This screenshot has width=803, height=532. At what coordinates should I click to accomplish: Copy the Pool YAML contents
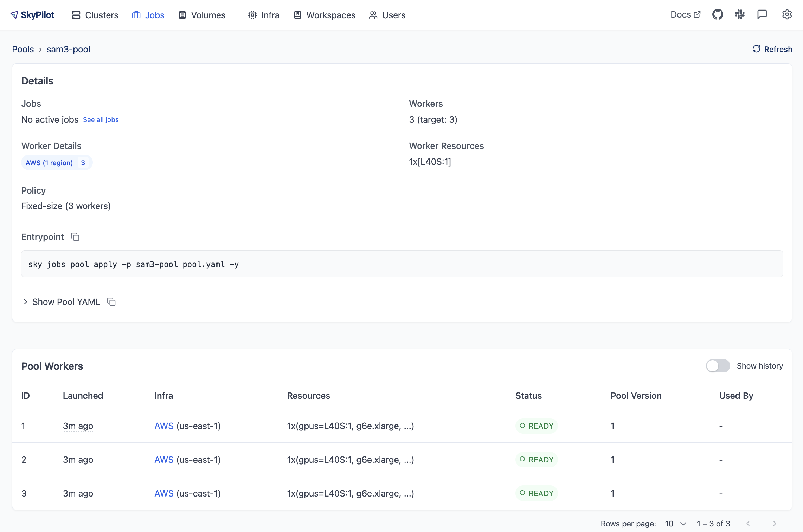point(111,302)
